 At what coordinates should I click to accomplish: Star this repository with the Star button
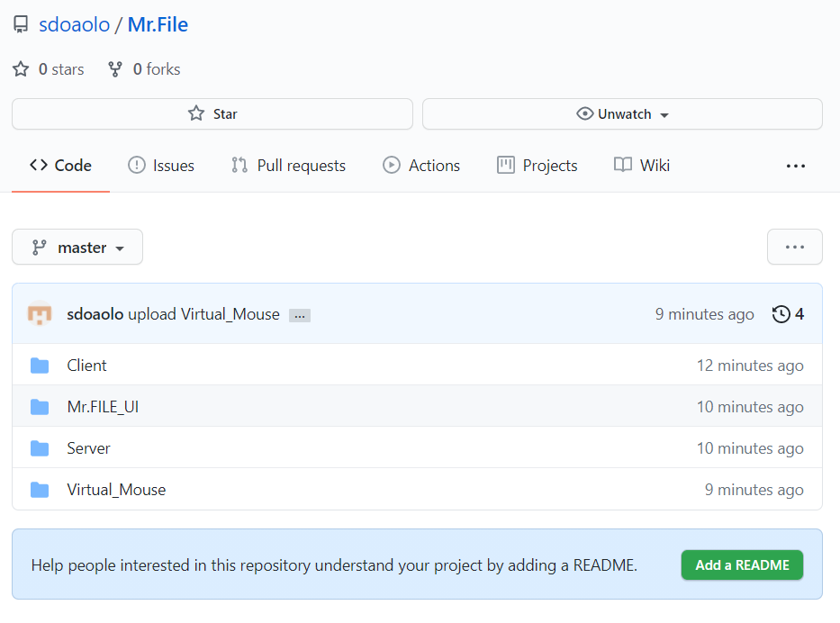pyautogui.click(x=212, y=114)
